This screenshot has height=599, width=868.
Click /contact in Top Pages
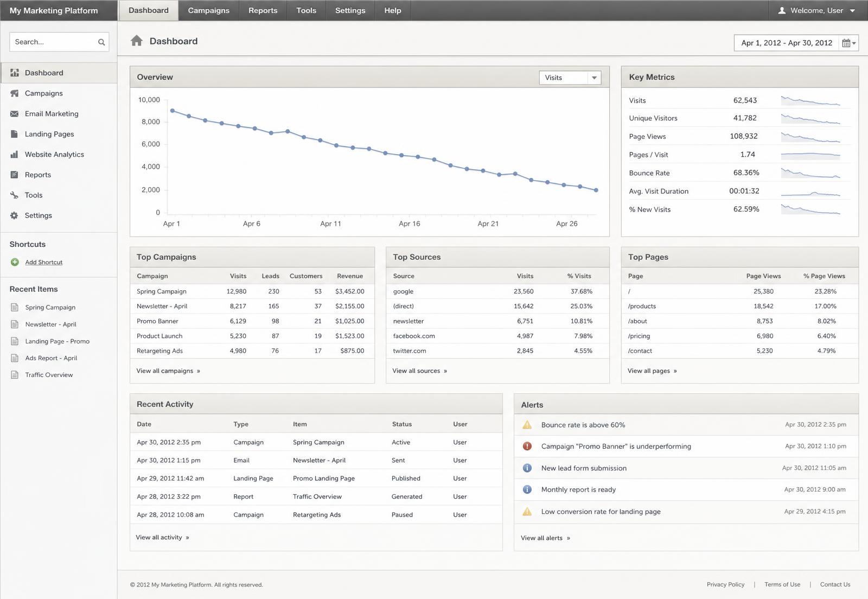640,351
